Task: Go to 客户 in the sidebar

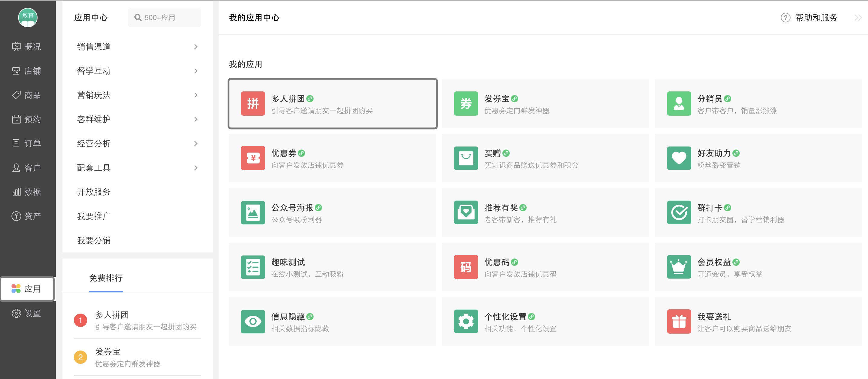Action: pyautogui.click(x=27, y=168)
